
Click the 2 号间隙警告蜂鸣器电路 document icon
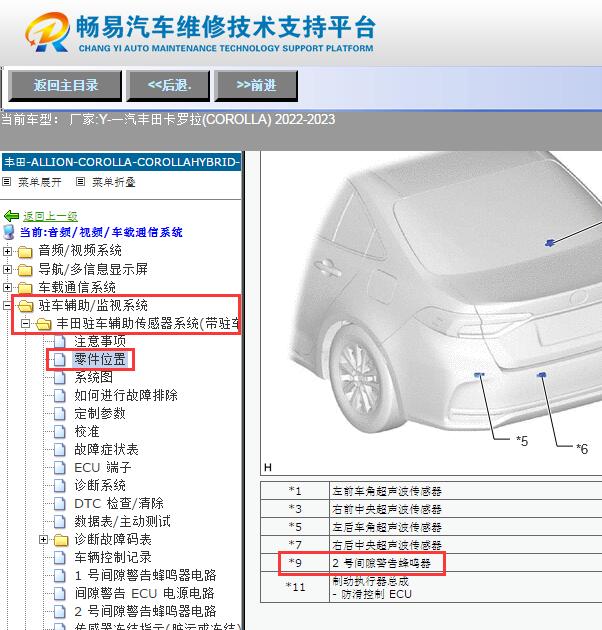coord(59,612)
